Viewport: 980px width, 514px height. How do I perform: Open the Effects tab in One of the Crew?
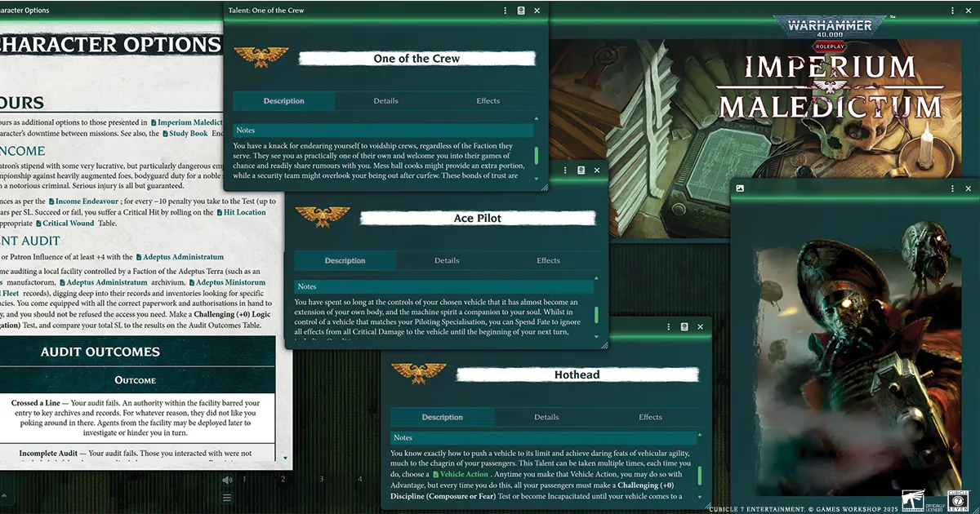point(488,101)
